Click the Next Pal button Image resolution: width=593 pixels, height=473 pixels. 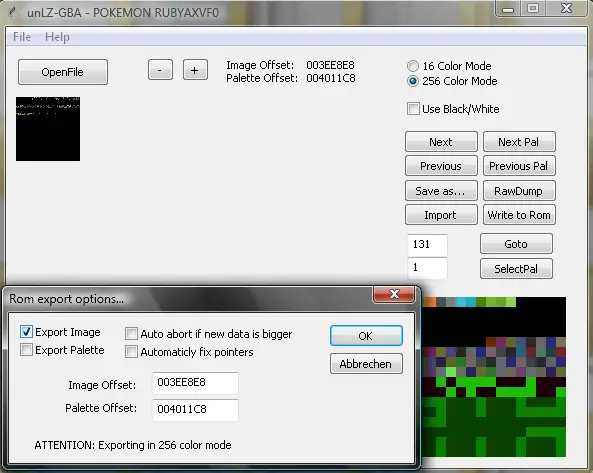click(x=519, y=142)
